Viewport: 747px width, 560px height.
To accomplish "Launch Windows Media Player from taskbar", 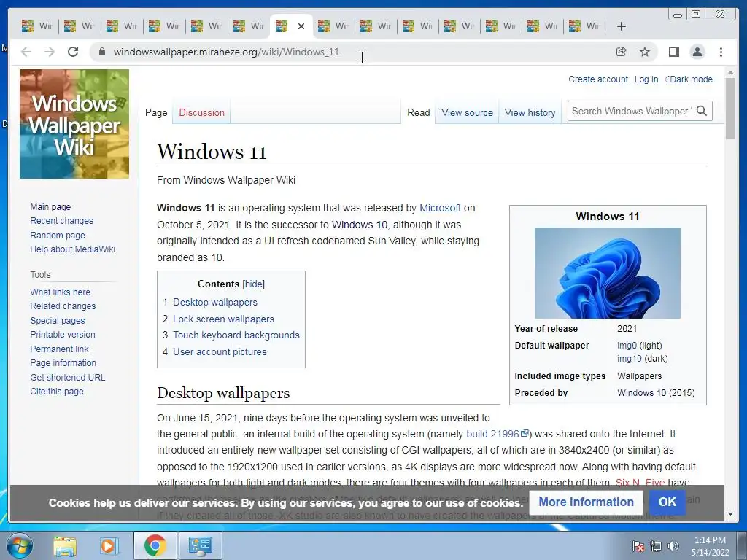I will (x=109, y=545).
